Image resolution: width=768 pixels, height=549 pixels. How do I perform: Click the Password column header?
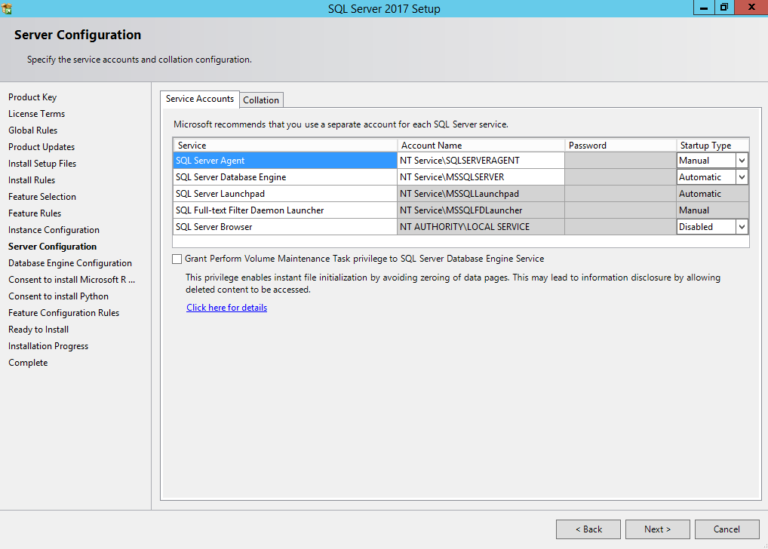click(x=620, y=145)
